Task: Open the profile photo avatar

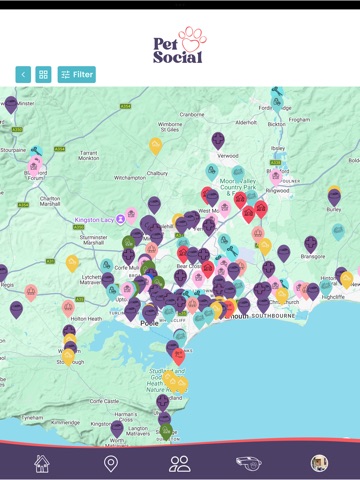Action: click(319, 463)
